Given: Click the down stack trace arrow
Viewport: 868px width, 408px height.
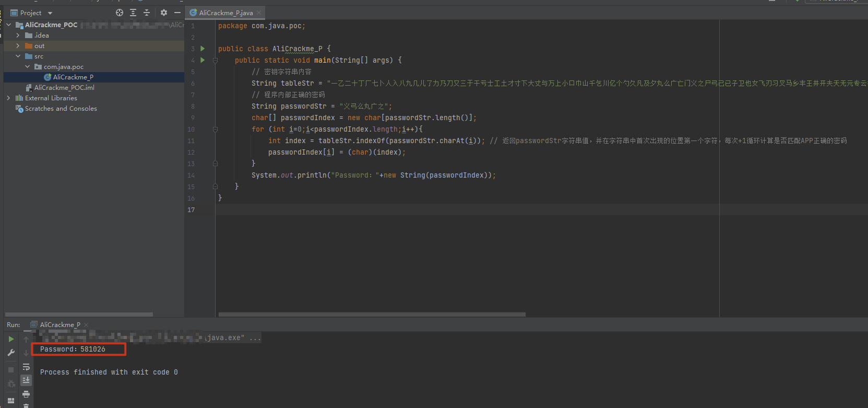Looking at the screenshot, I should [x=26, y=353].
